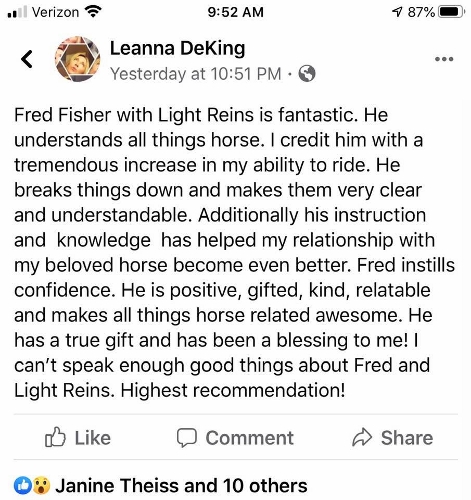Tap the post text about Fred Fisher
Viewport: 471px width, 500px height.
coord(234,253)
